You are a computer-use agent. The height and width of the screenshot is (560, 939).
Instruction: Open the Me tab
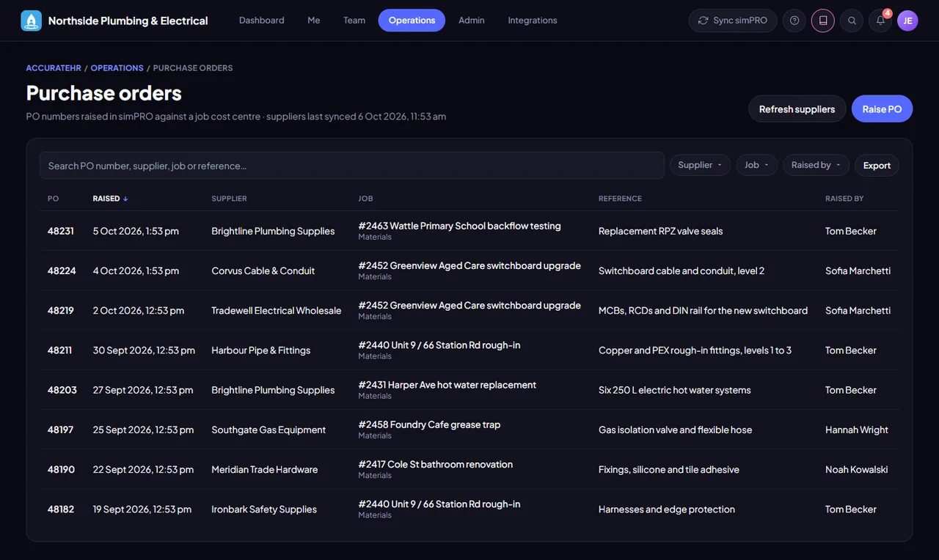(x=314, y=21)
